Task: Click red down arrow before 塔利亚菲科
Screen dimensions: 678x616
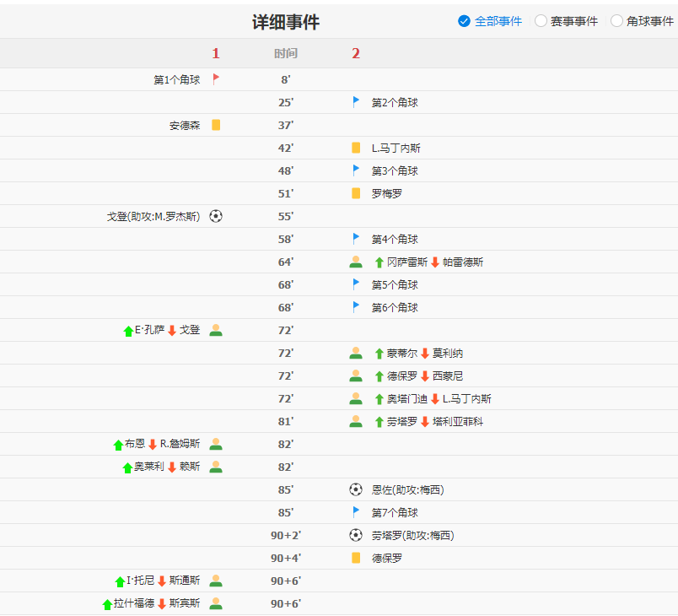Action: point(425,422)
